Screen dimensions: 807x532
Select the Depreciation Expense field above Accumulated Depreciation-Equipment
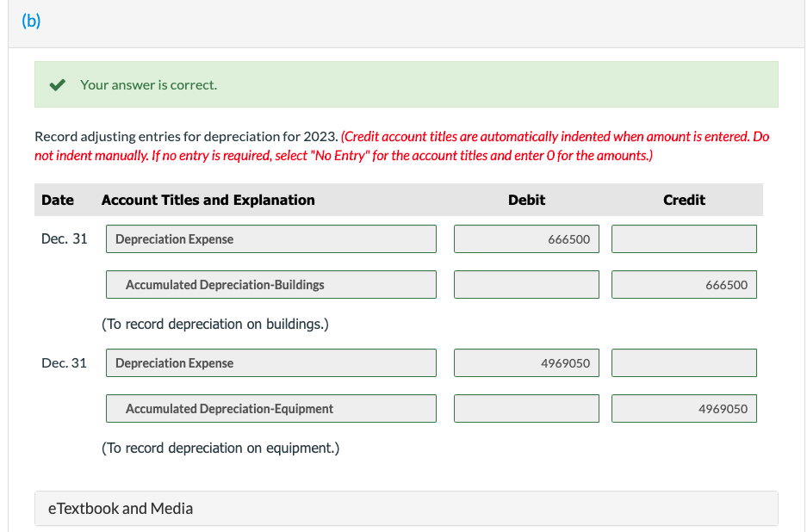click(x=271, y=362)
